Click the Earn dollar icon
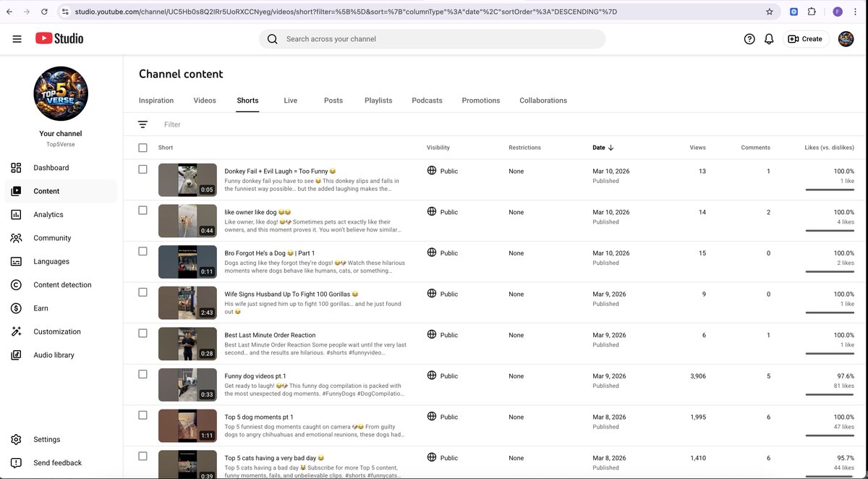The width and height of the screenshot is (868, 479). (16, 308)
